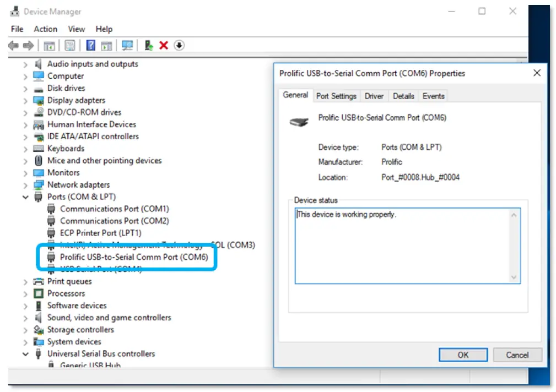Click Device status scrollbar up arrow
The width and height of the screenshot is (556, 392).
[514, 215]
